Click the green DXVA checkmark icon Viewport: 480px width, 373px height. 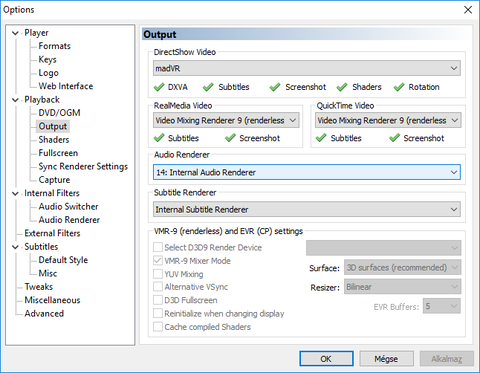coord(159,87)
